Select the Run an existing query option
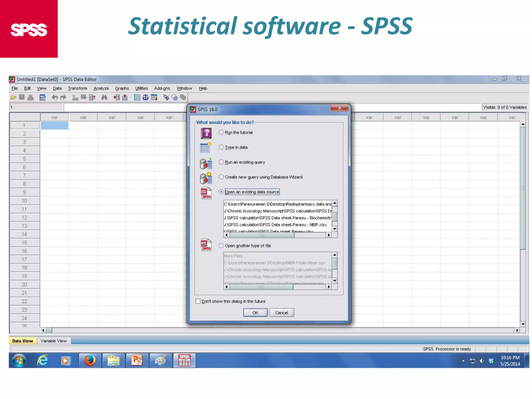Screen dimensions: 532x399 (221, 162)
